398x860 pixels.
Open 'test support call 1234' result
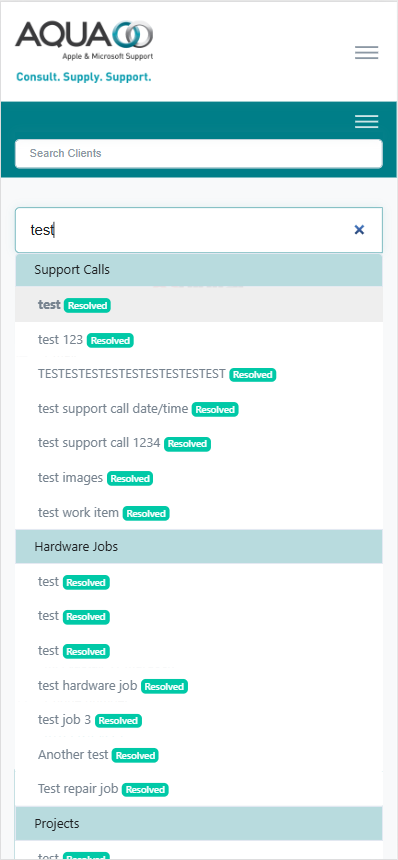coord(198,443)
